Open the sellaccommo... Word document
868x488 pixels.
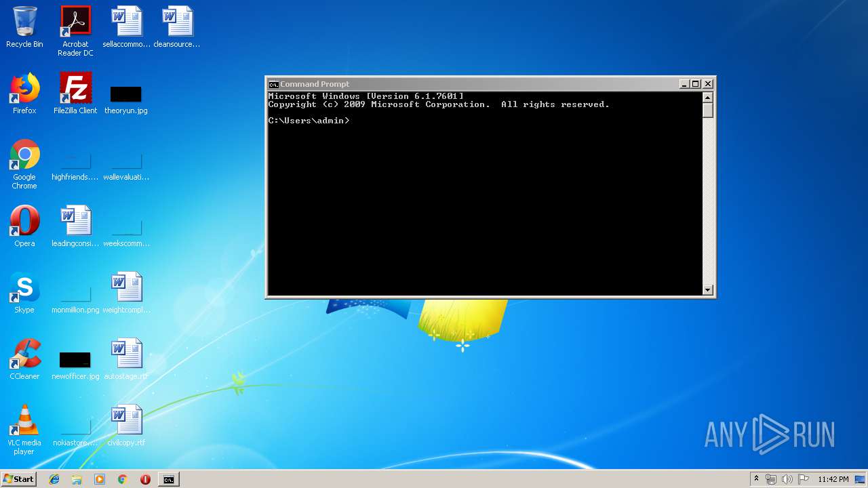(127, 27)
